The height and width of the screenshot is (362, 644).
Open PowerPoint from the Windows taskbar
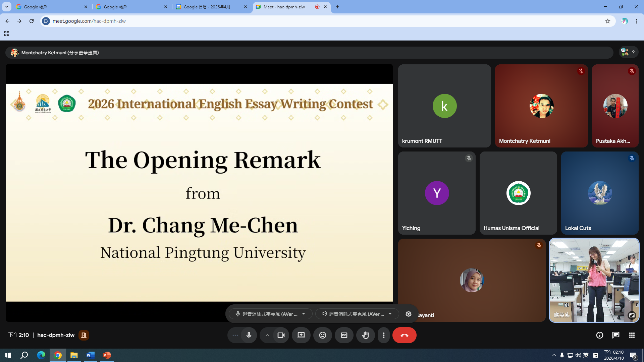coord(107,355)
